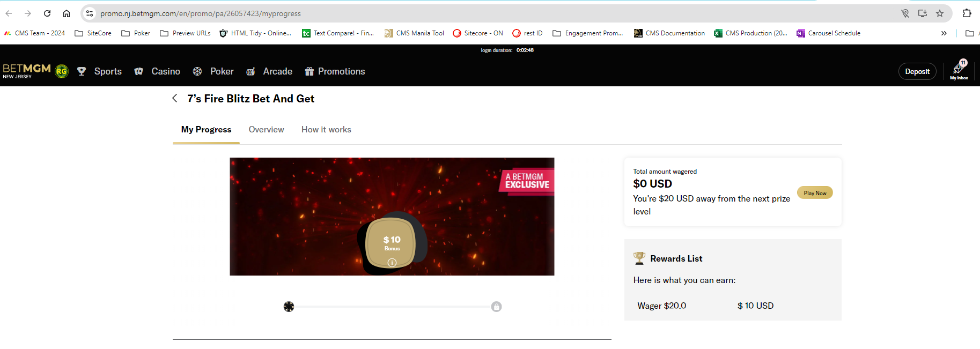Go to the Promotions section

342,71
